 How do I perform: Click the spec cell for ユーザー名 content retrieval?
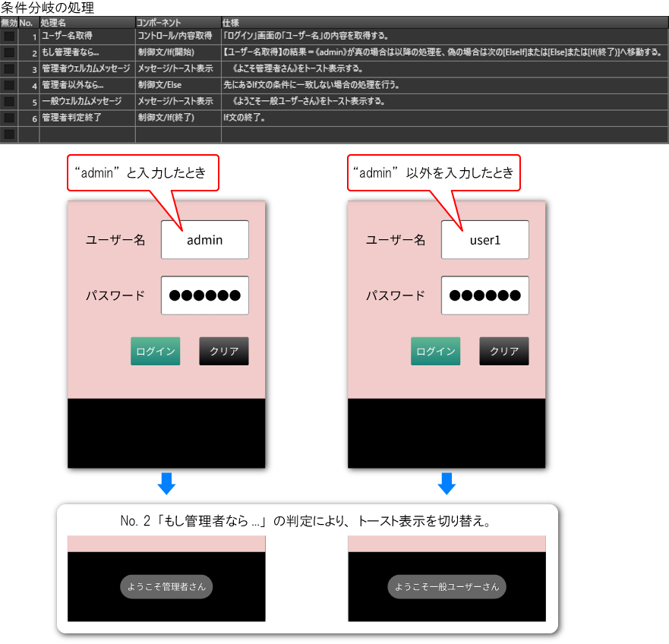(445, 36)
